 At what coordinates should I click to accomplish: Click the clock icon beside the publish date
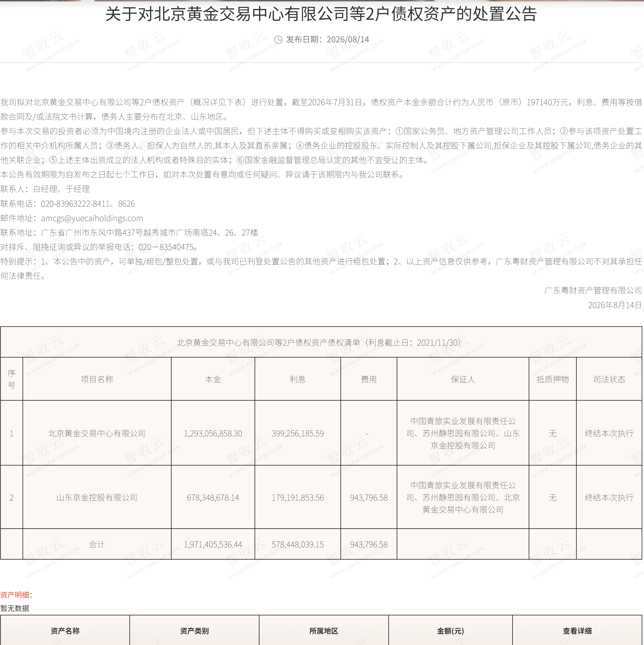point(278,40)
